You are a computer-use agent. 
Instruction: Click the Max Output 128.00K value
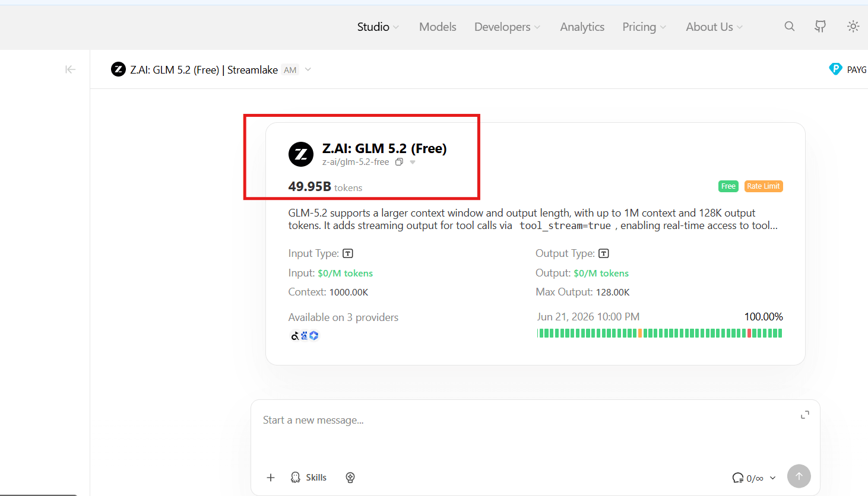(613, 292)
